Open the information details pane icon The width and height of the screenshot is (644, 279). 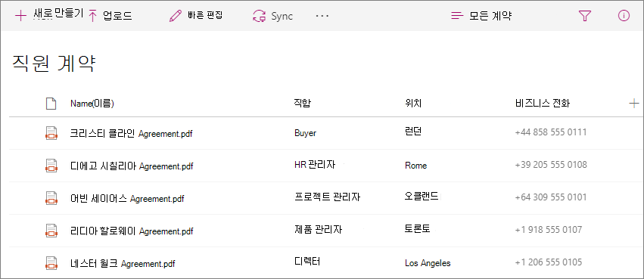624,16
